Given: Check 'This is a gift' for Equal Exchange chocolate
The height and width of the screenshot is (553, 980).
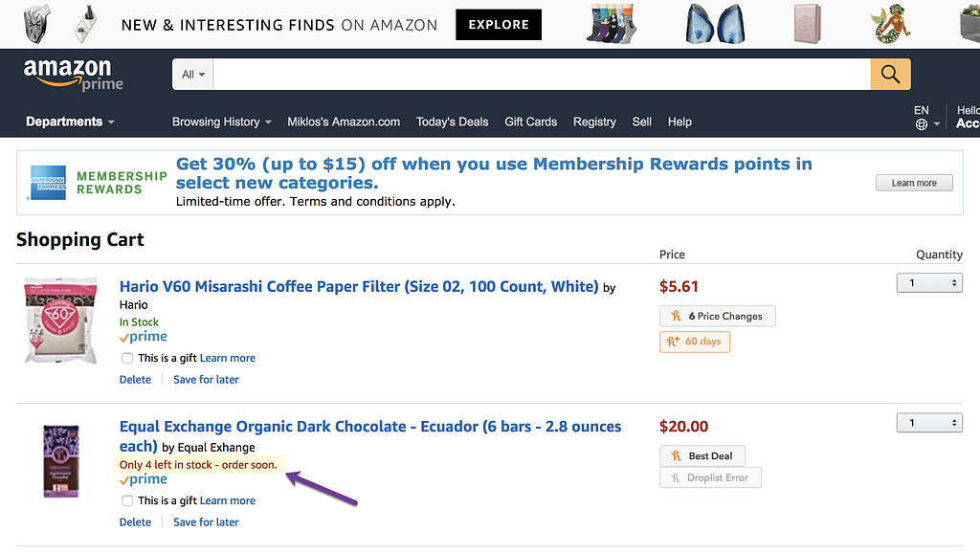Looking at the screenshot, I should tap(127, 500).
